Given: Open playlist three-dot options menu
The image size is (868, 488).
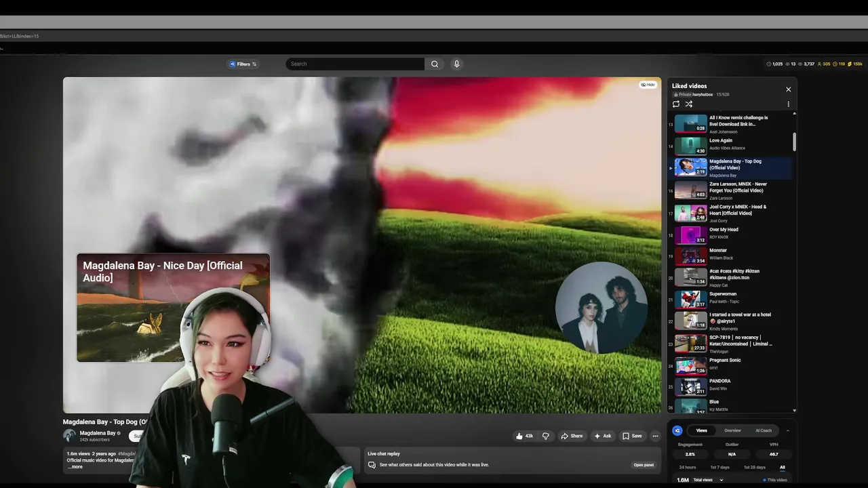Looking at the screenshot, I should [788, 104].
